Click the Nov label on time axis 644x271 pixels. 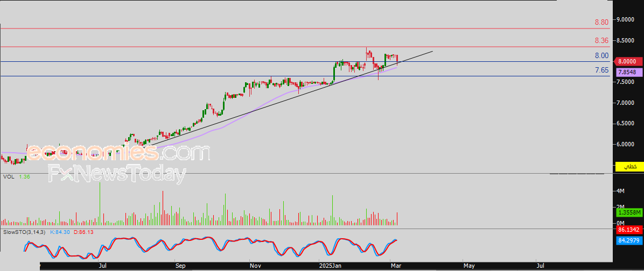(x=255, y=266)
